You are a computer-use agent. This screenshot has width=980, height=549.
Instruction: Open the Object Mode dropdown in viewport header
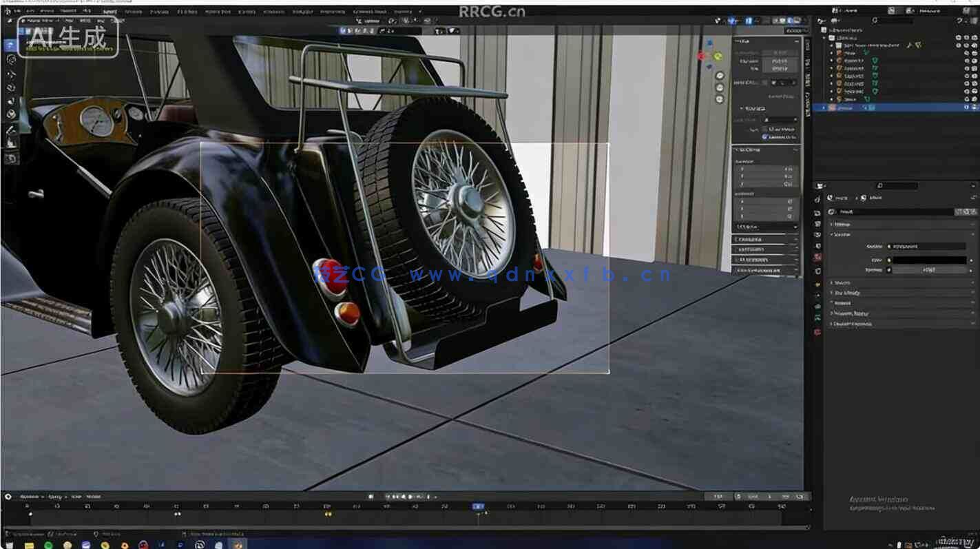point(38,21)
